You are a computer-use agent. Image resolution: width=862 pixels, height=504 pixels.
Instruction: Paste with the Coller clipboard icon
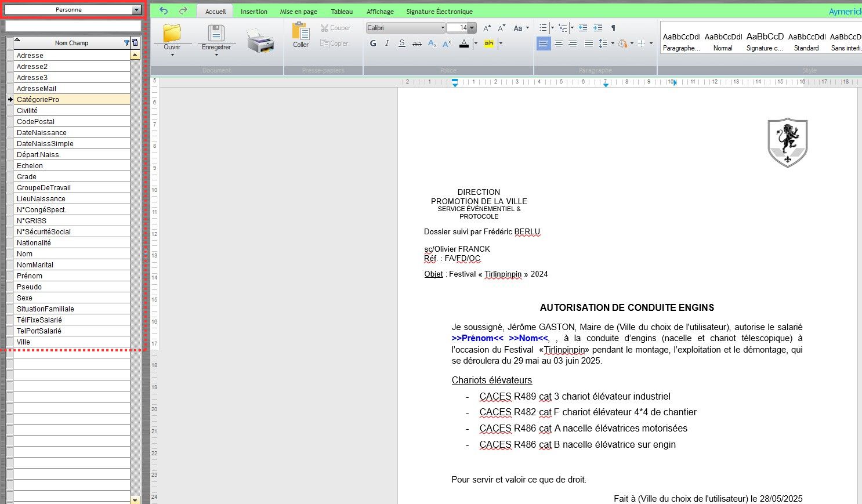300,35
